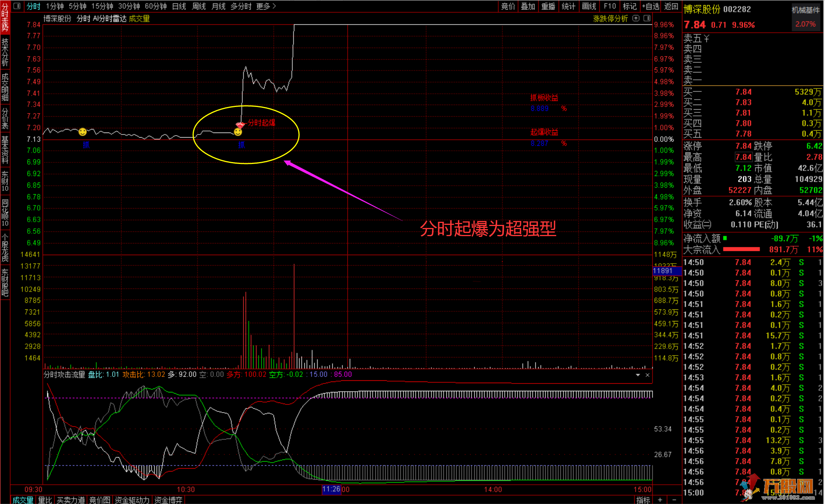This screenshot has height=504, width=825.
Task: Click the 分时起爆 signal marker icon
Action: click(x=240, y=125)
